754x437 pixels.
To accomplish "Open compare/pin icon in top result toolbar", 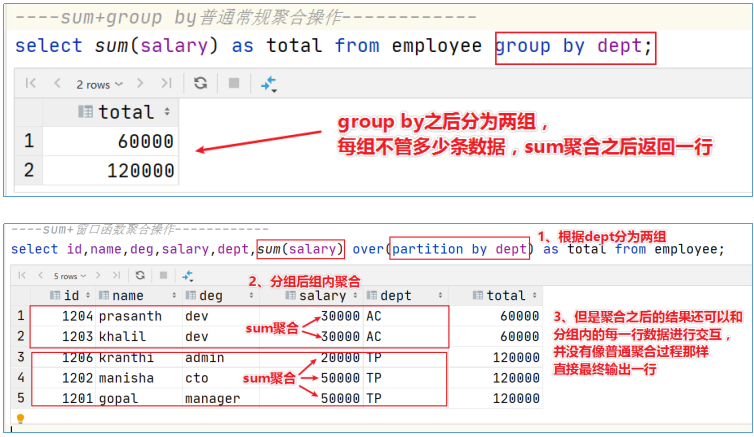I will 268,84.
